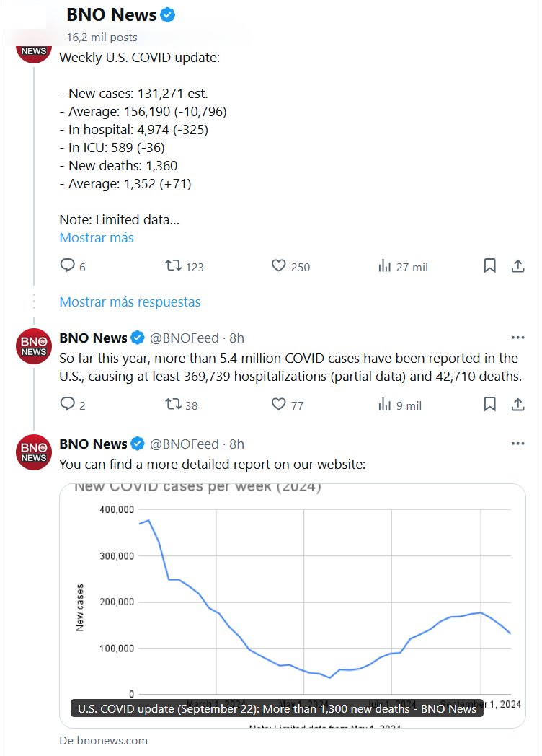Open more options for 5.4 million cases post
Screen dimensions: 542x756
pos(517,338)
